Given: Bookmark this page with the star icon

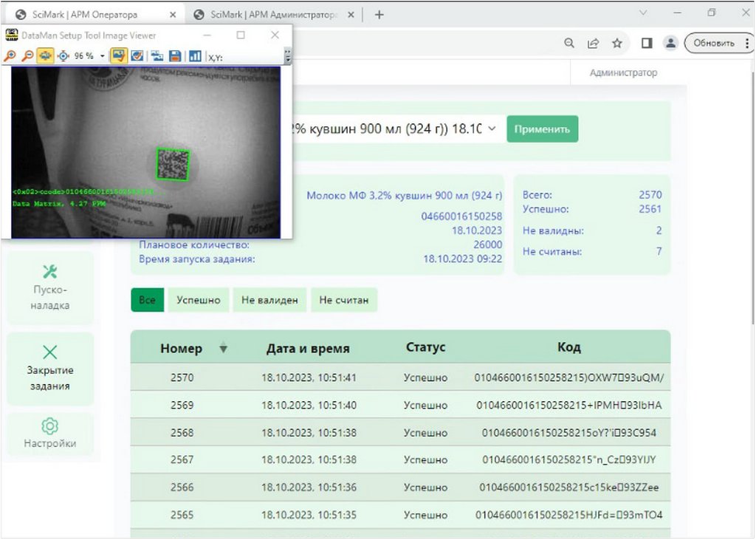Looking at the screenshot, I should pos(617,44).
